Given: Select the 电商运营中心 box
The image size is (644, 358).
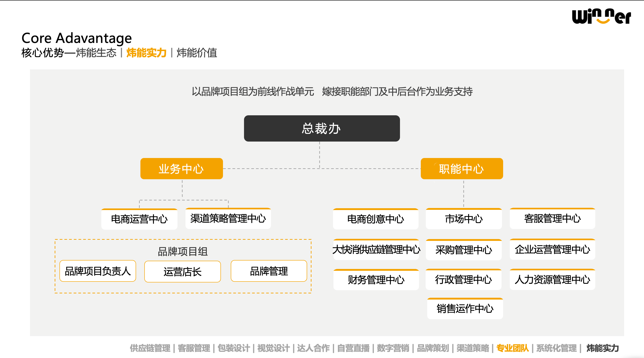Looking at the screenshot, I should (x=139, y=219).
